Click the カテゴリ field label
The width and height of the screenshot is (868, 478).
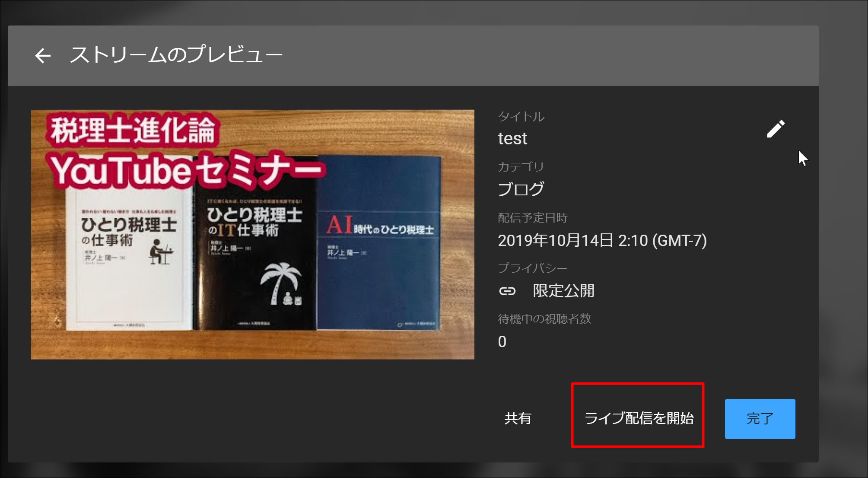521,167
